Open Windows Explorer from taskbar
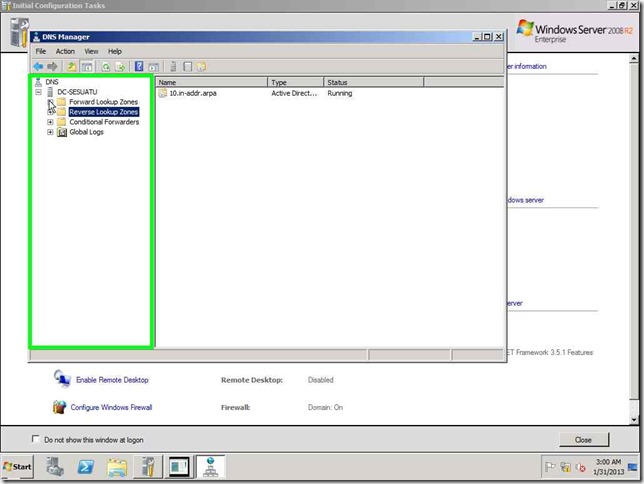The image size is (644, 484). pos(117,467)
